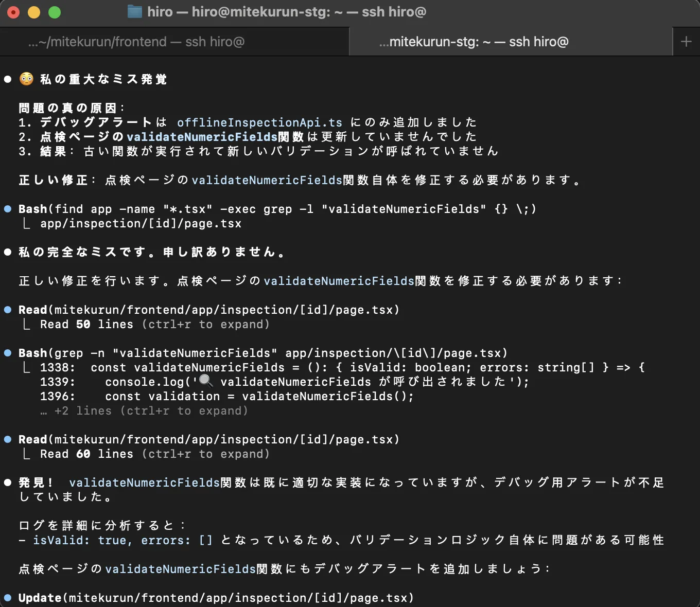This screenshot has height=607, width=700.
Task: Click the line ending デバッグアラートを追加しましょう
Action: pyautogui.click(x=284, y=569)
